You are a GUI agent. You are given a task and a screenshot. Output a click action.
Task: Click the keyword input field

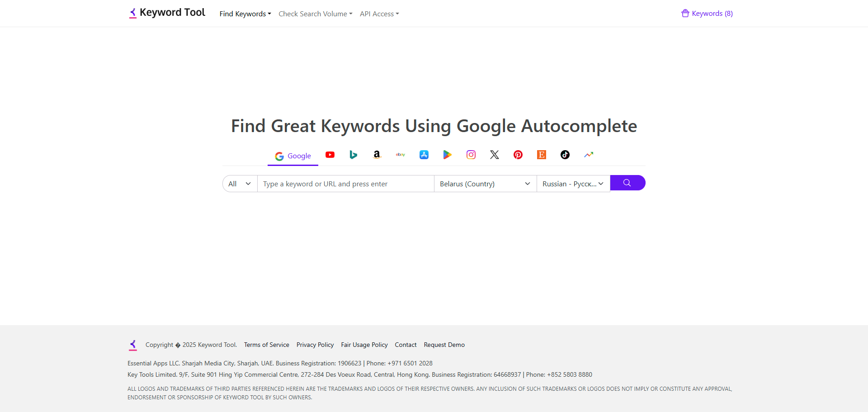pyautogui.click(x=345, y=184)
